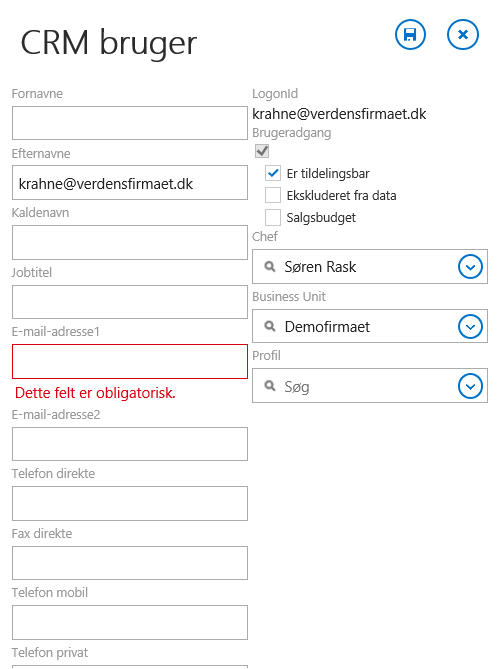Image resolution: width=501 pixels, height=669 pixels.
Task: Click the Fornavne input field
Action: 130,123
